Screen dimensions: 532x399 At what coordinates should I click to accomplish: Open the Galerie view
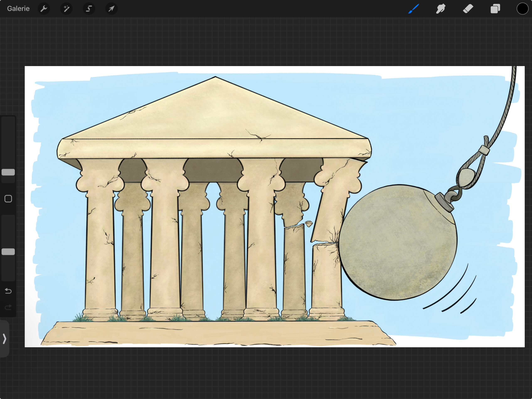tap(18, 9)
